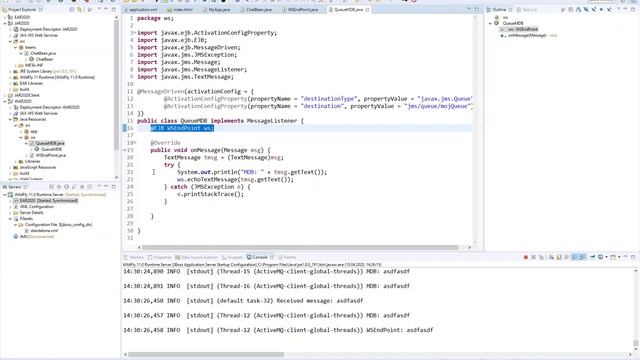Screen dimensions: 640x360
Task: Open the Snippets tab
Action: pyautogui.click(x=232, y=257)
